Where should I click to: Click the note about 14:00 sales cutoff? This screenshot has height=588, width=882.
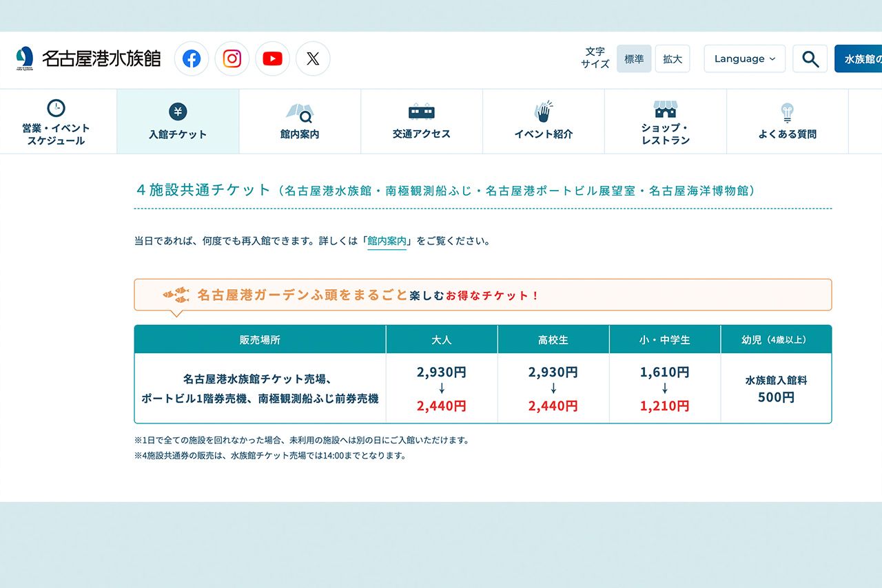click(x=270, y=455)
